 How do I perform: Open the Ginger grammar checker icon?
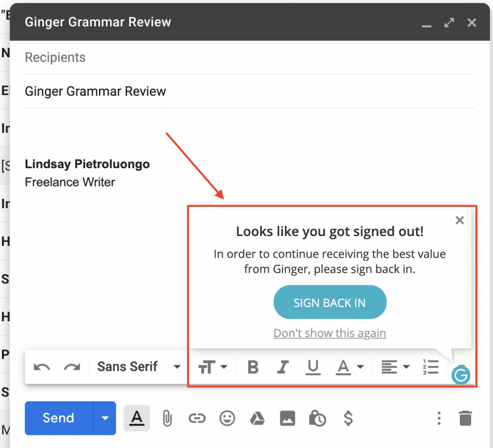coord(461,375)
